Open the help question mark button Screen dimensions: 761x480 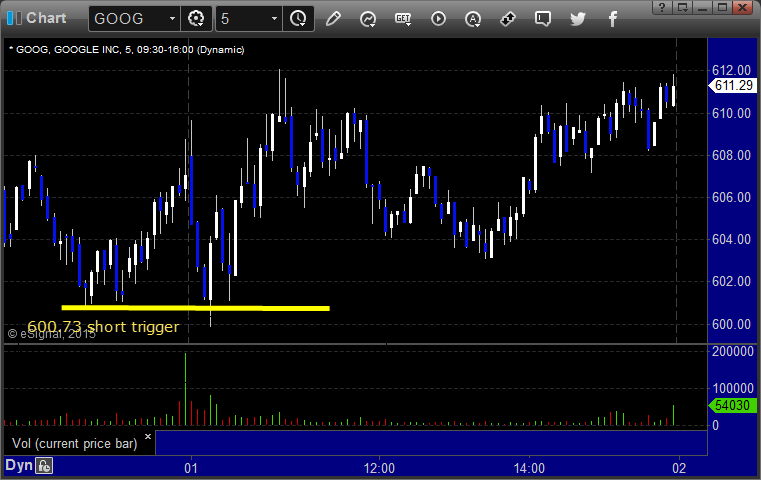pos(662,7)
